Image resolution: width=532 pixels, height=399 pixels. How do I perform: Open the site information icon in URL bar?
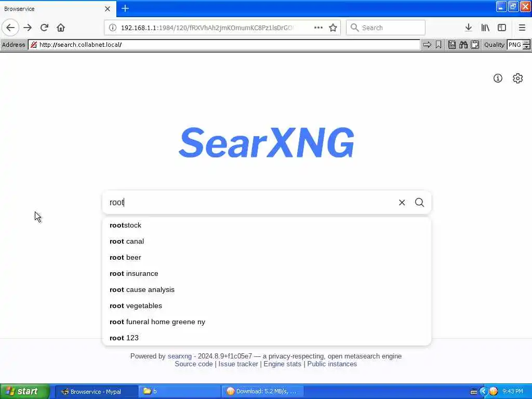[x=113, y=28]
